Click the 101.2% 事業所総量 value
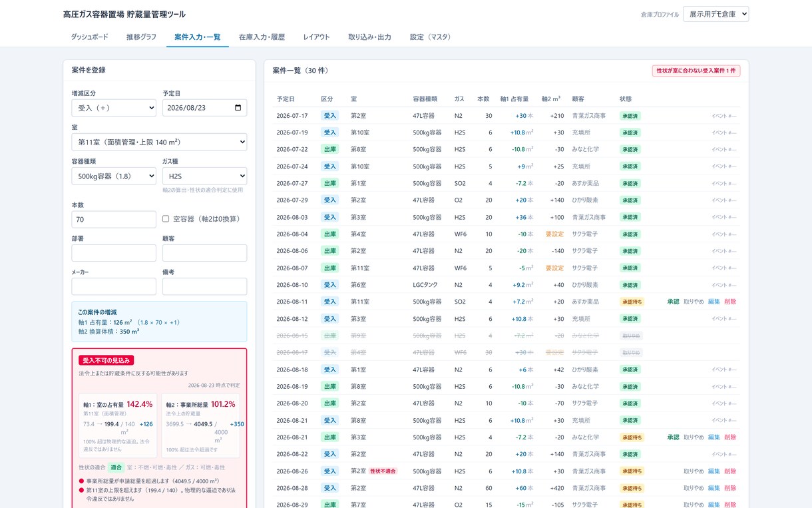Screen dimensions: 812x508 [x=224, y=404]
